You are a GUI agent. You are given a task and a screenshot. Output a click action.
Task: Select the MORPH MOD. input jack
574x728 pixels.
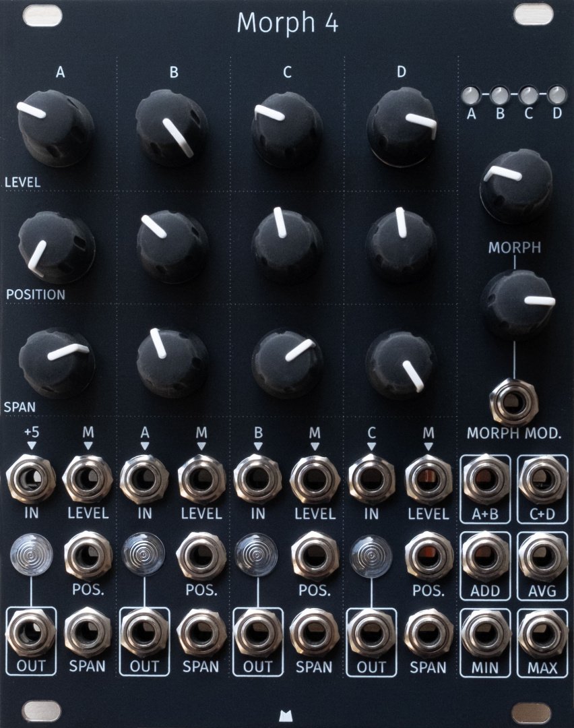514,402
